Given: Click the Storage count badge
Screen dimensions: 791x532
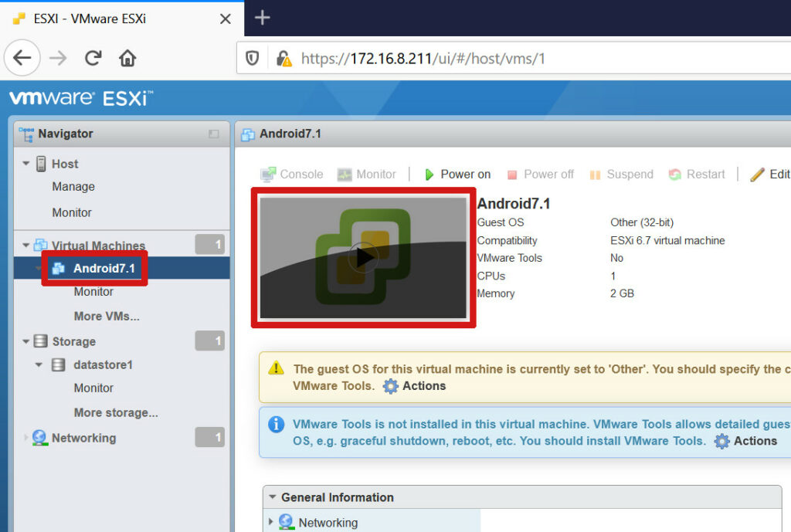Looking at the screenshot, I should [x=210, y=341].
